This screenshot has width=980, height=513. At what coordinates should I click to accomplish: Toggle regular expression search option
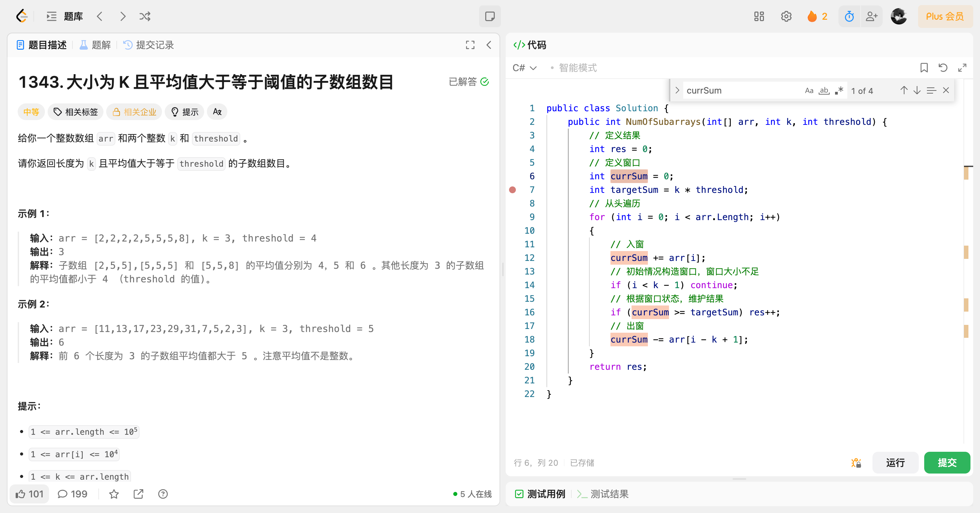click(x=839, y=90)
